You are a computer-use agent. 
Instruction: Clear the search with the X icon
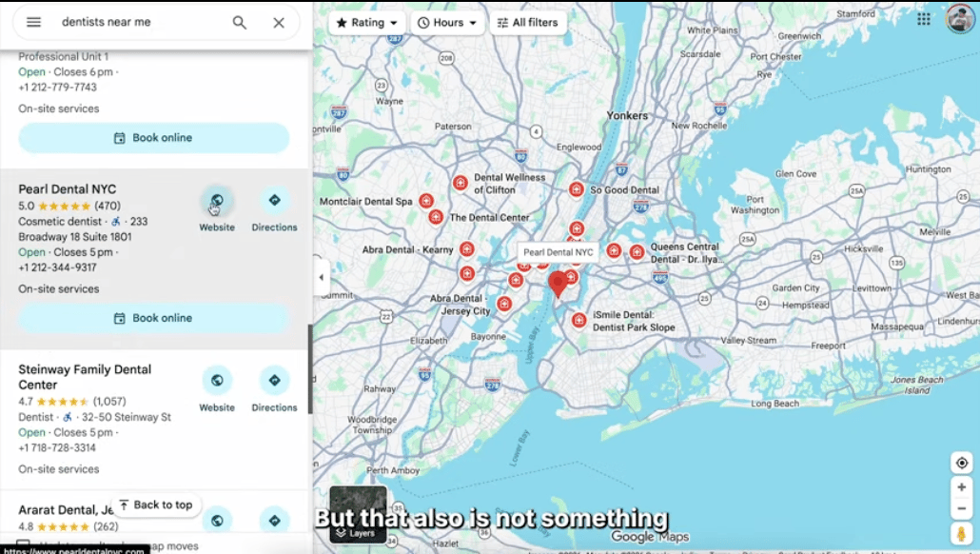pos(279,23)
